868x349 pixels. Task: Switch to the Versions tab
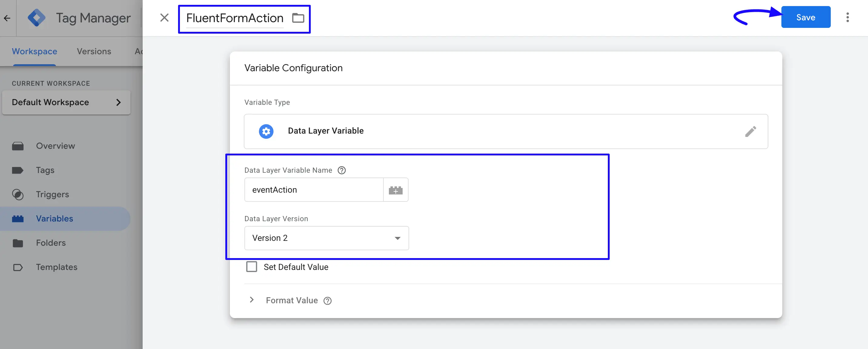(94, 51)
